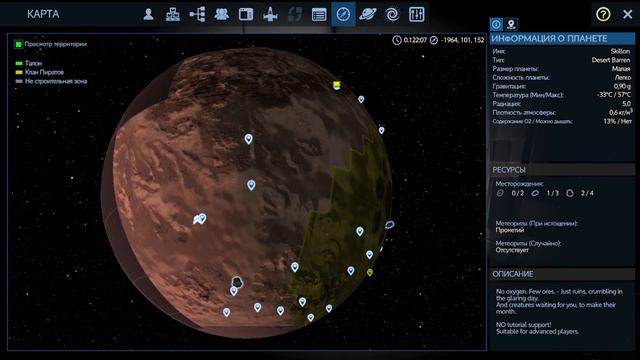Click the Не строительная зона legend label
This screenshot has height=360, width=640.
pos(56,81)
